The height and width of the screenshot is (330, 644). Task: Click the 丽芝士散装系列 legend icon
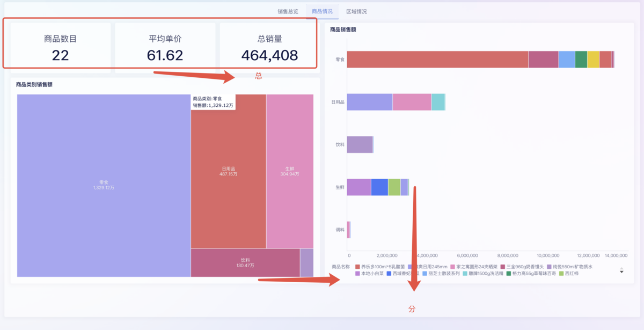425,273
